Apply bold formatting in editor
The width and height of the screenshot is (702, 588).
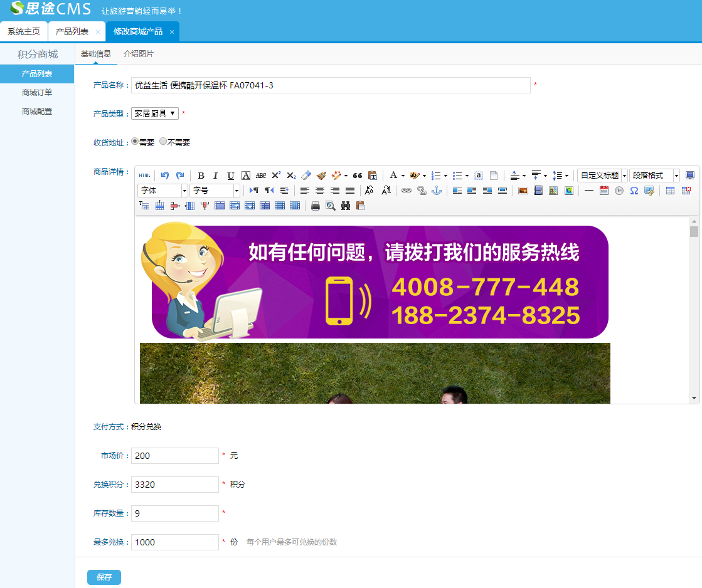pyautogui.click(x=201, y=176)
